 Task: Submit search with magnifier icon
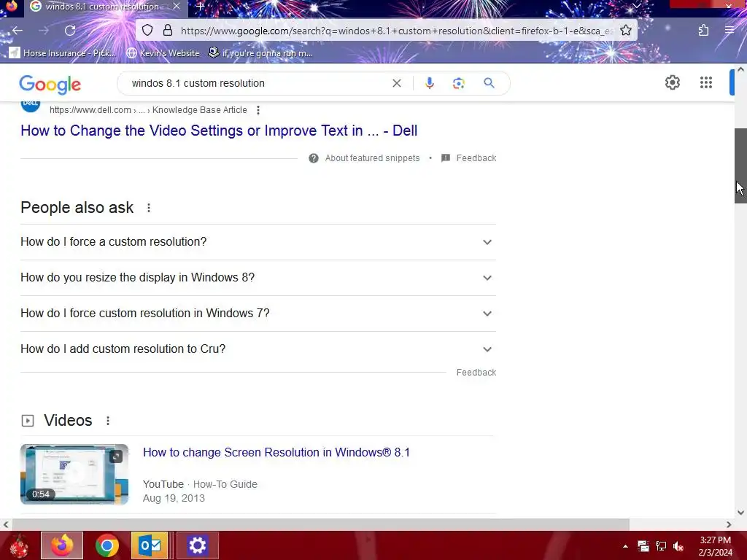coord(489,83)
